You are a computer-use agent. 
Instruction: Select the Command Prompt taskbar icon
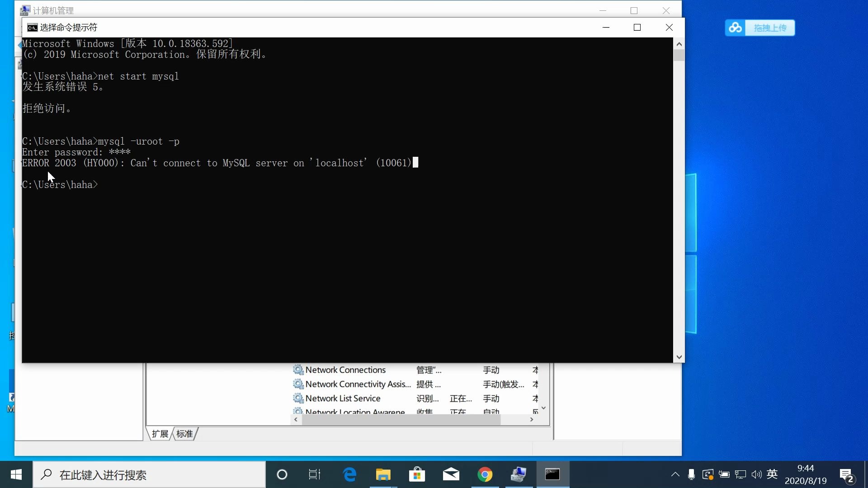point(552,474)
